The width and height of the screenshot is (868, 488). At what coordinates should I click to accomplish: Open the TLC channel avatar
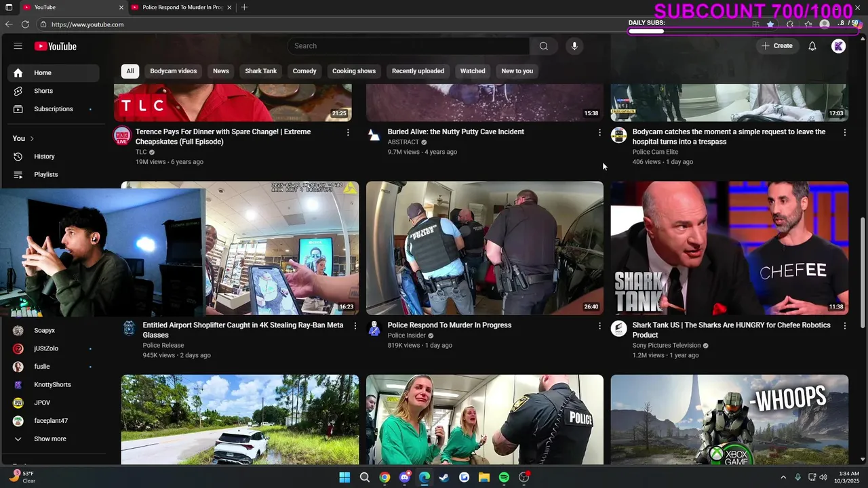click(122, 136)
